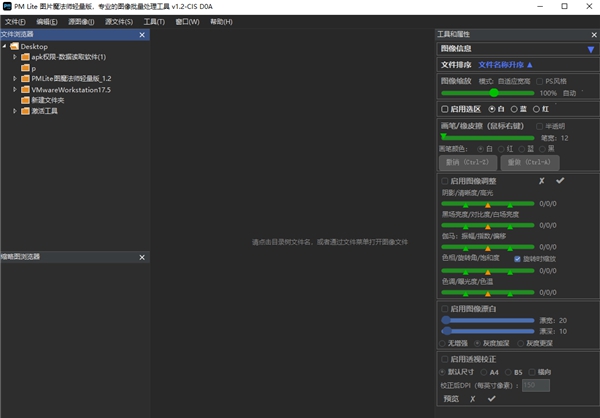Expand the PMLite图魔法师轻量版_1.2 folder

(x=15, y=78)
